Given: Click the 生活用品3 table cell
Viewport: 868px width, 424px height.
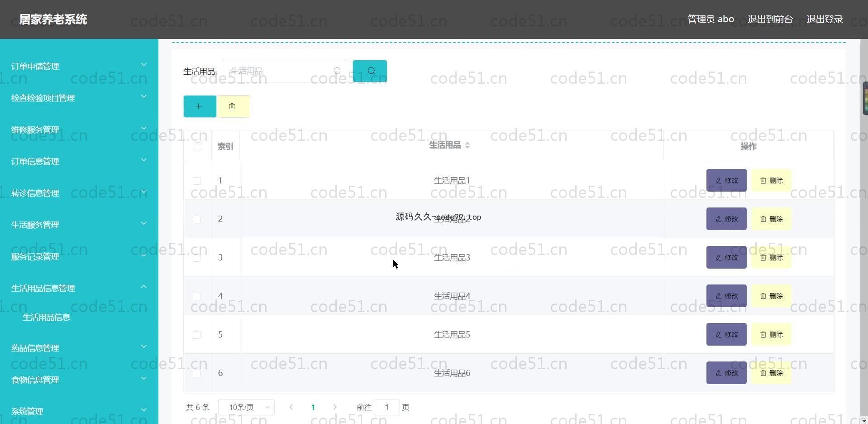Looking at the screenshot, I should (452, 257).
